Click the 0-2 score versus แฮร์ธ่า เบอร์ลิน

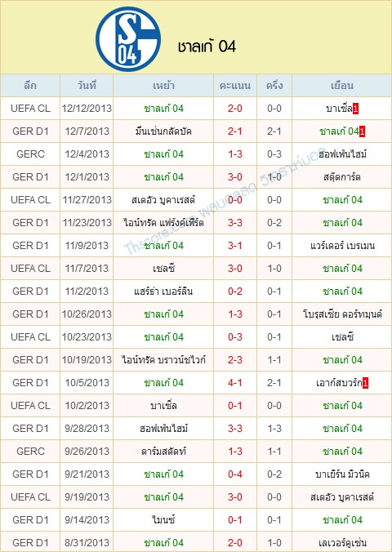[235, 292]
